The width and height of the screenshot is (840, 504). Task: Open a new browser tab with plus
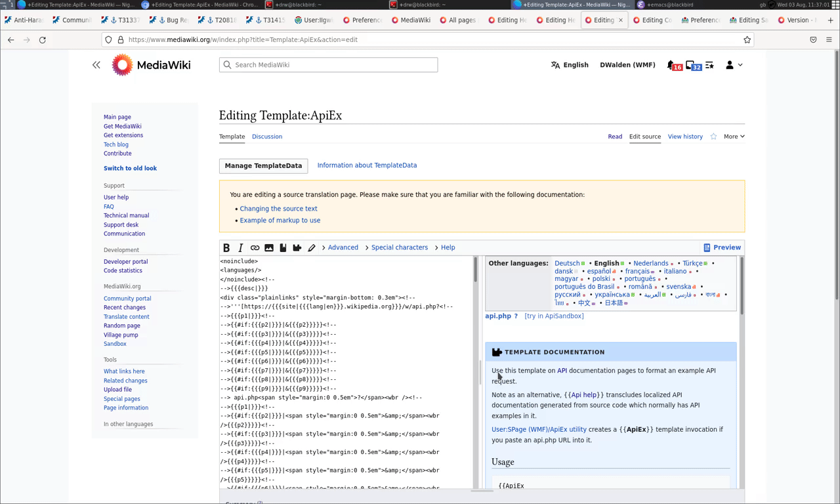[831, 20]
